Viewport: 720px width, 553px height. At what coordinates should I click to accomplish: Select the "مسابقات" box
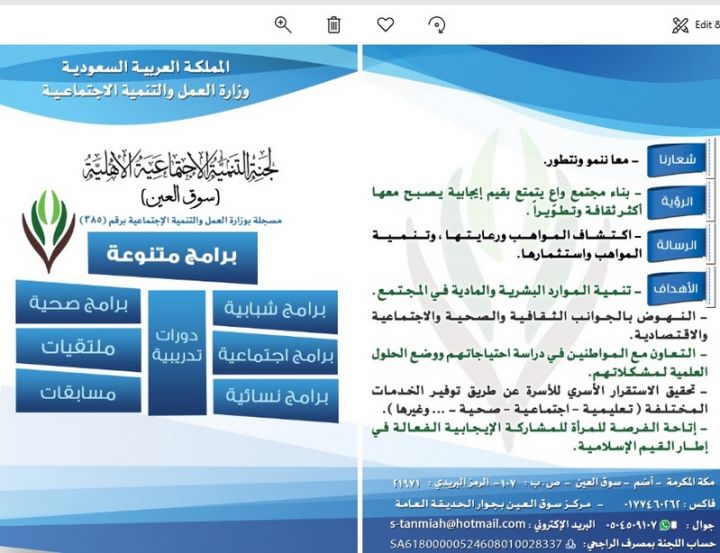[78, 392]
